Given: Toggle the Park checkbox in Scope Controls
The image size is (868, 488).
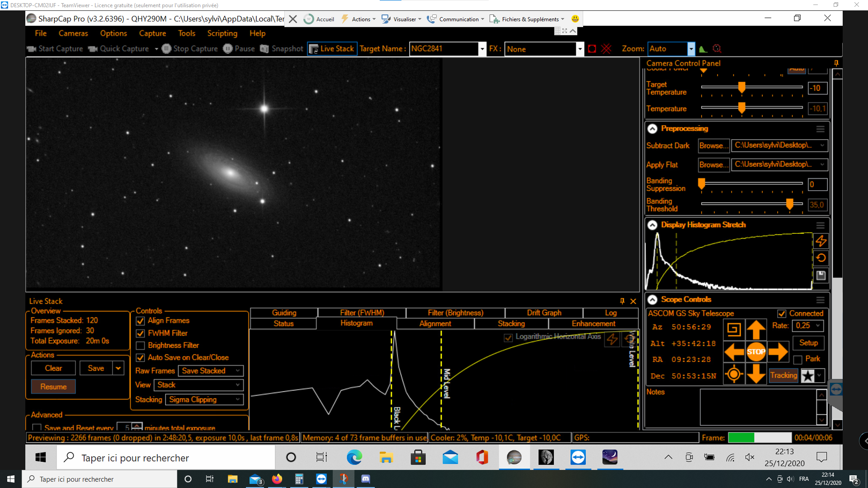Looking at the screenshot, I should (x=798, y=360).
